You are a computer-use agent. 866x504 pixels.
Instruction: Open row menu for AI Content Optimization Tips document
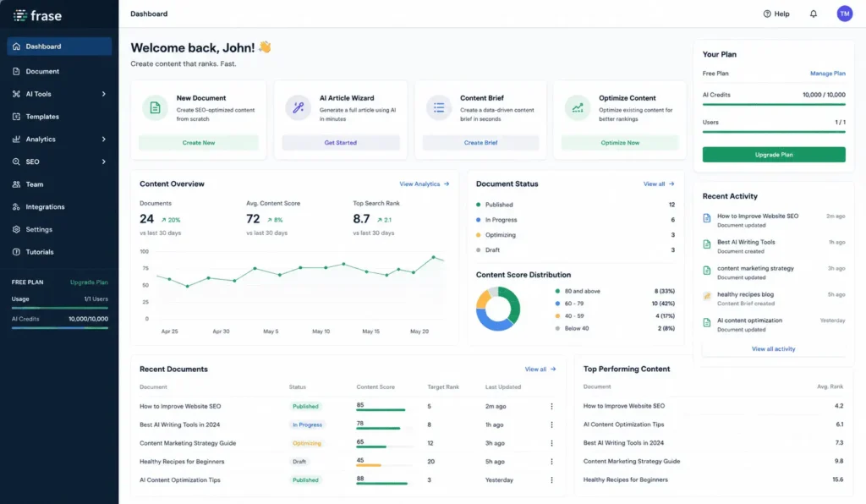[x=551, y=480]
